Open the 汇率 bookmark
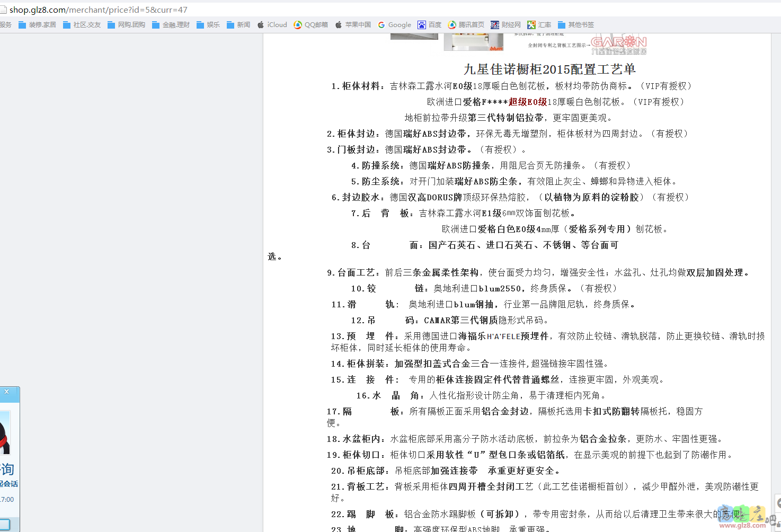Image resolution: width=781 pixels, height=532 pixels. [x=539, y=25]
